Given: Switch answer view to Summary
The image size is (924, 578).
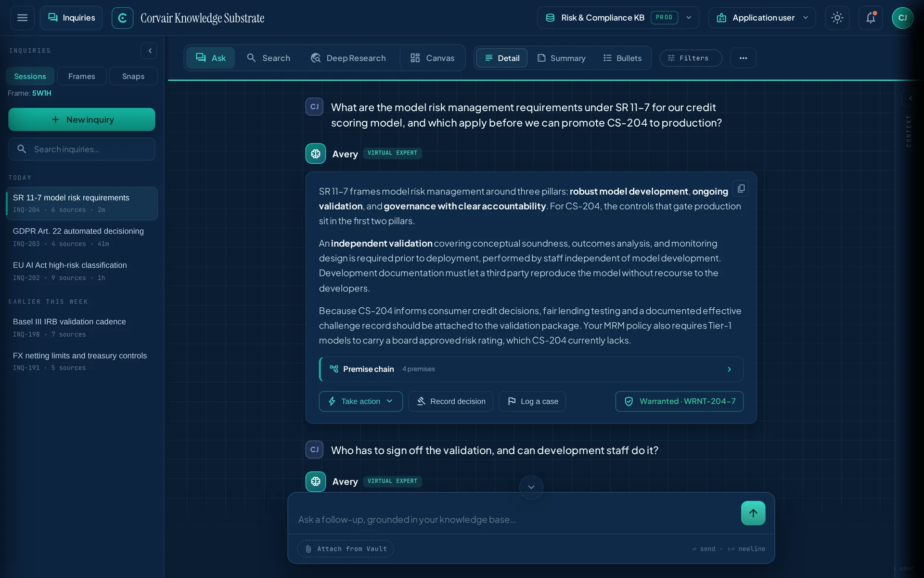Looking at the screenshot, I should click(x=561, y=58).
